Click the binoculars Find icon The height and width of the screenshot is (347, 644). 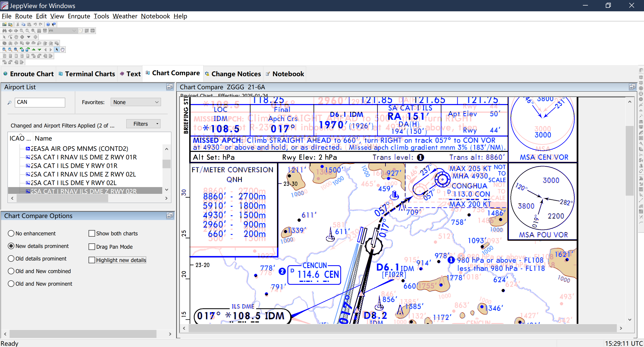[x=4, y=31]
